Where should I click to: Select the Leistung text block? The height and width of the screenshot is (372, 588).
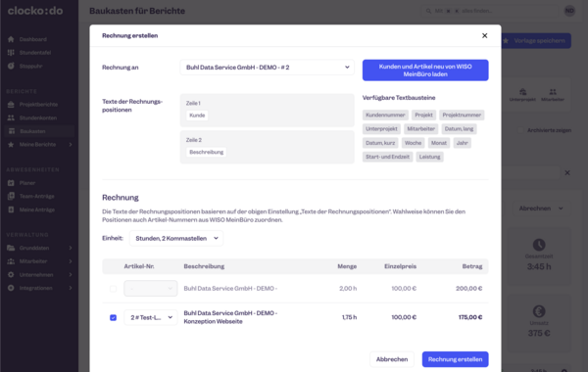pos(430,157)
